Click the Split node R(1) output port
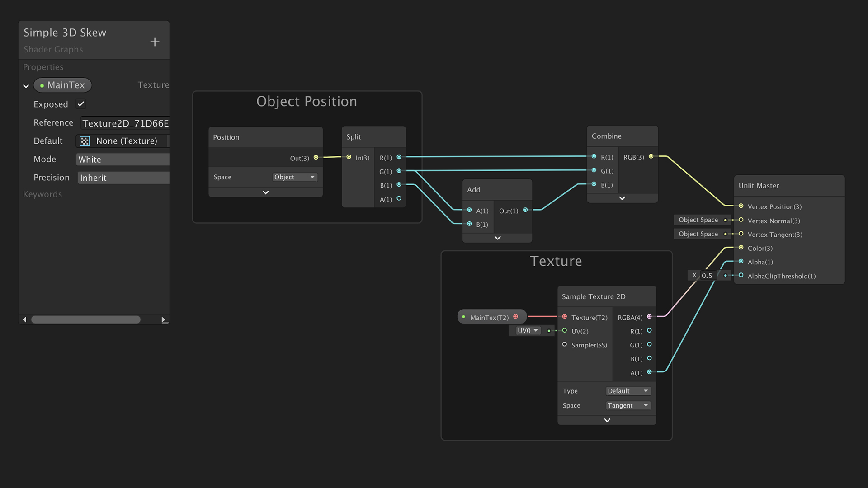The height and width of the screenshot is (488, 868). click(399, 157)
